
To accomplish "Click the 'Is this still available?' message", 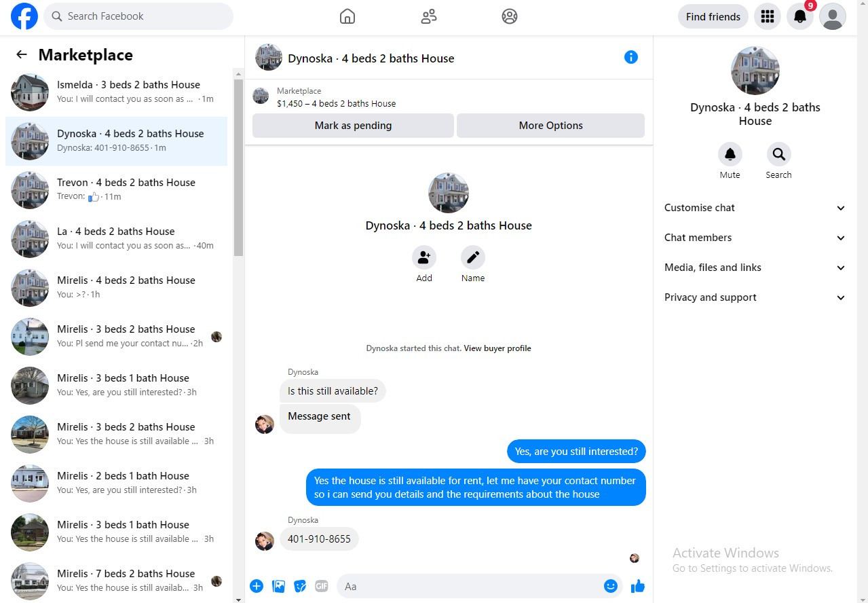I will click(x=333, y=391).
